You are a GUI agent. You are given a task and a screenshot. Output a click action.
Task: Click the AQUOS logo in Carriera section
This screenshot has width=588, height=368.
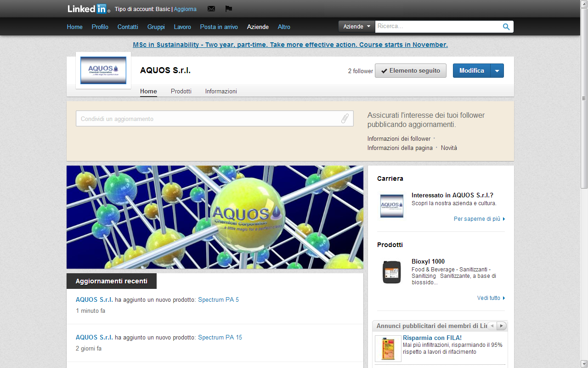click(x=392, y=206)
